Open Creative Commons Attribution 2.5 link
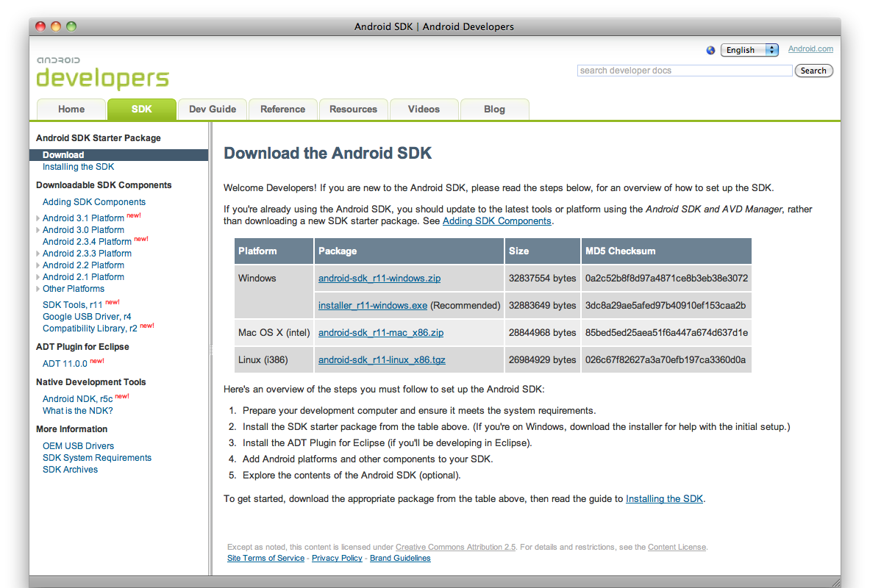The height and width of the screenshot is (588, 870). [x=455, y=547]
